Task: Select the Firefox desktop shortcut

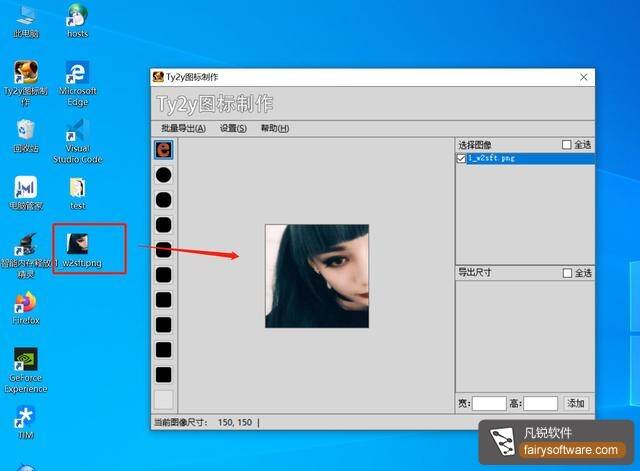Action: pos(26,303)
